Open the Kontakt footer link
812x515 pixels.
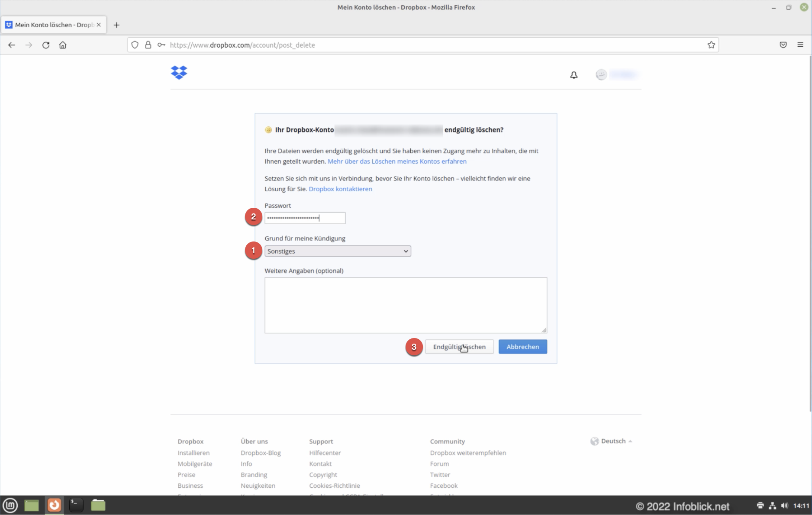pyautogui.click(x=320, y=463)
